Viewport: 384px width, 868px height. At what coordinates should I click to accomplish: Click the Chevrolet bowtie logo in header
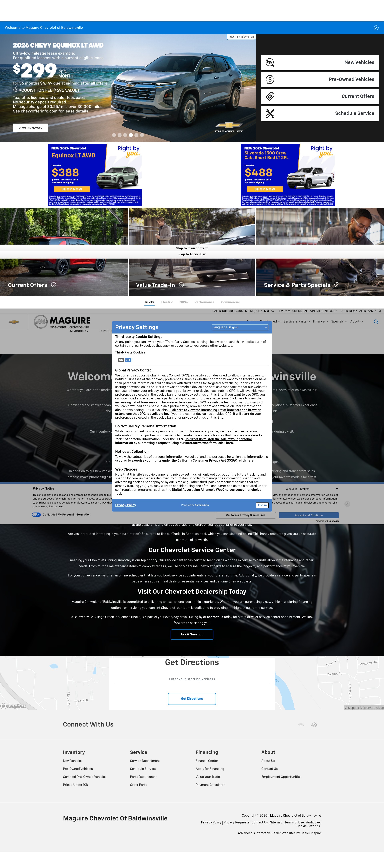click(x=14, y=322)
